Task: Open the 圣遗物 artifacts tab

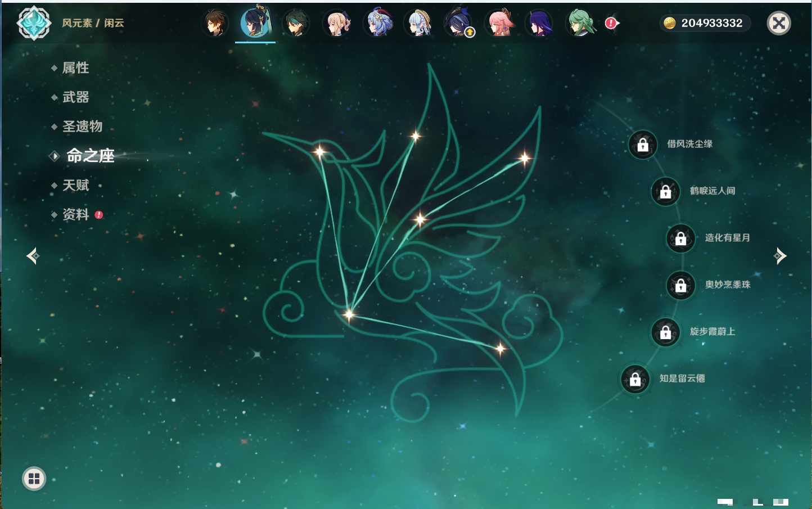Action: pos(82,127)
